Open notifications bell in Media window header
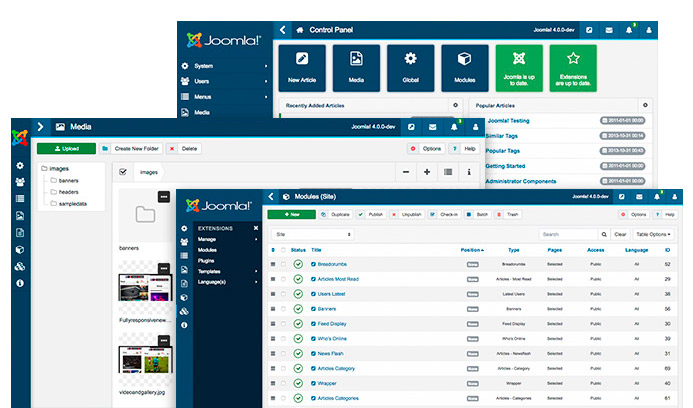This screenshot has height=408, width=693. (x=454, y=127)
